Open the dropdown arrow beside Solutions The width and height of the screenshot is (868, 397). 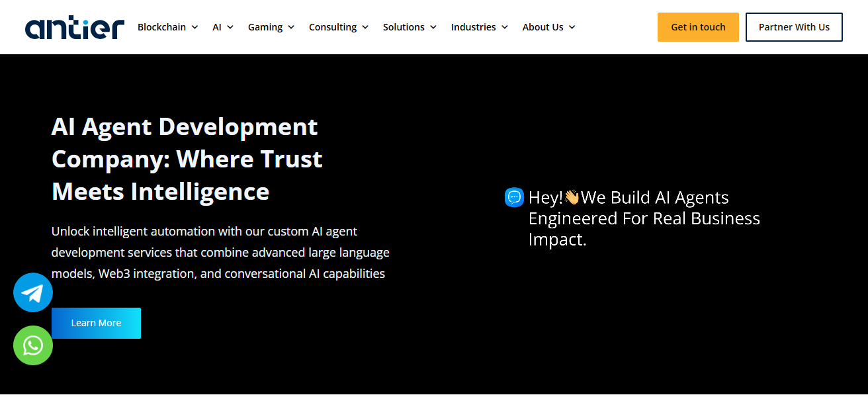(433, 27)
